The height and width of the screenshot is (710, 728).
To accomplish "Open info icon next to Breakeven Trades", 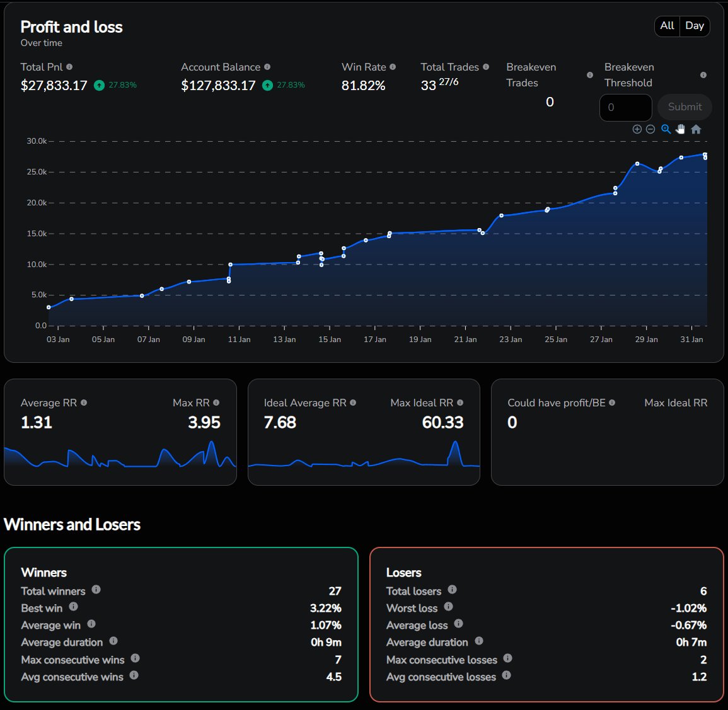I will 589,75.
